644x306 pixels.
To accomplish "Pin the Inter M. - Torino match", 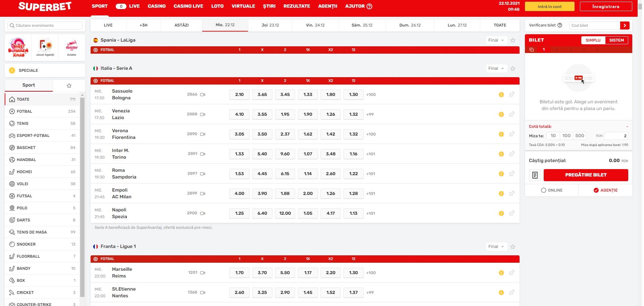I will (x=512, y=154).
